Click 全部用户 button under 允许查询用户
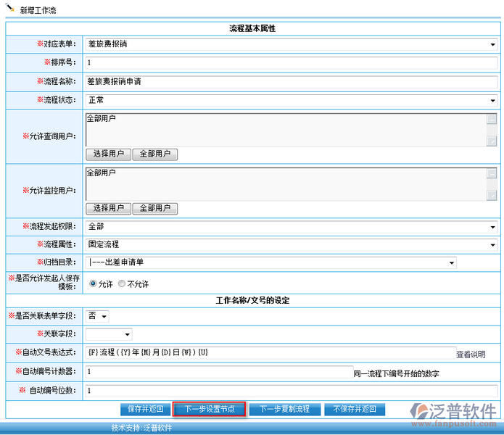 click(x=155, y=154)
